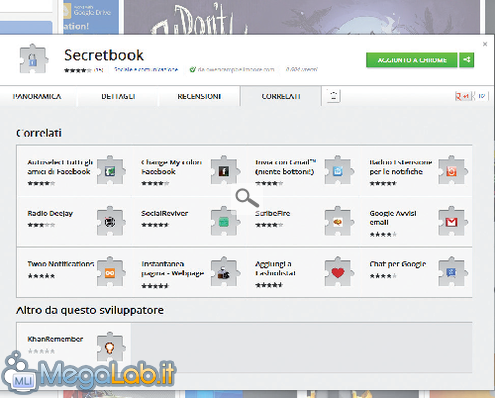Click the Secretbook puzzle-piece lock icon

[34, 59]
